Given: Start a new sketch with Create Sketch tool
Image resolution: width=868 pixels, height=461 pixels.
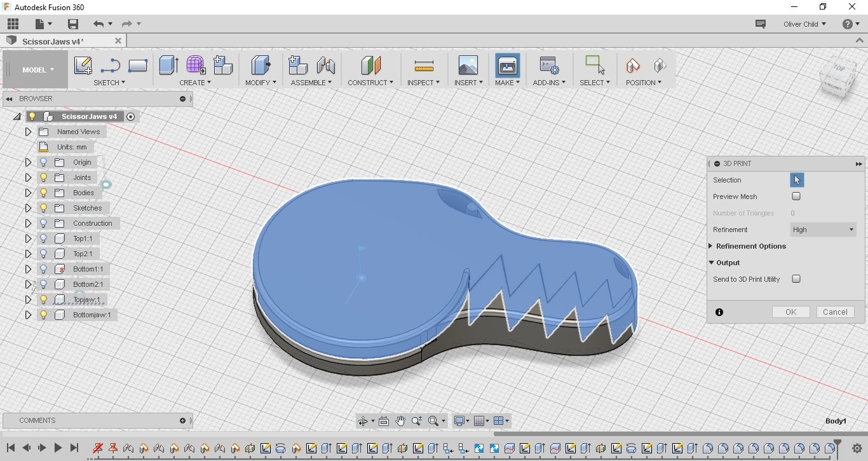Looking at the screenshot, I should (x=83, y=65).
